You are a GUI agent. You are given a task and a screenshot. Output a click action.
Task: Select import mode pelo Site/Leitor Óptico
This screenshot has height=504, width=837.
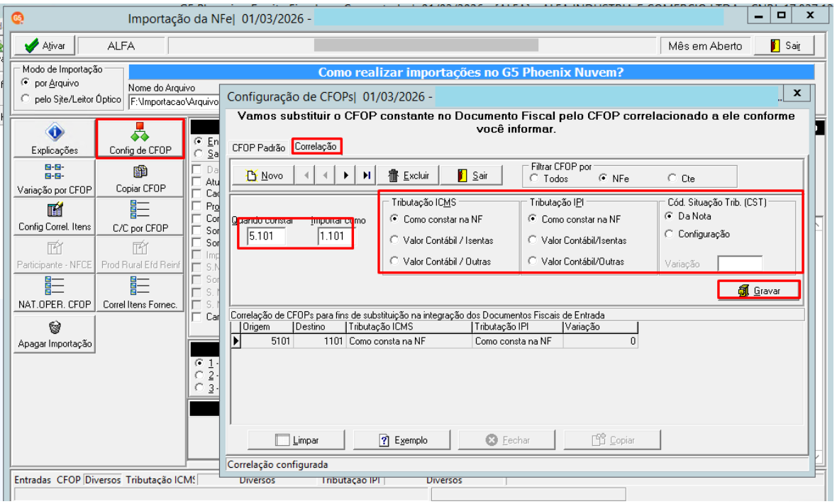[x=71, y=99]
